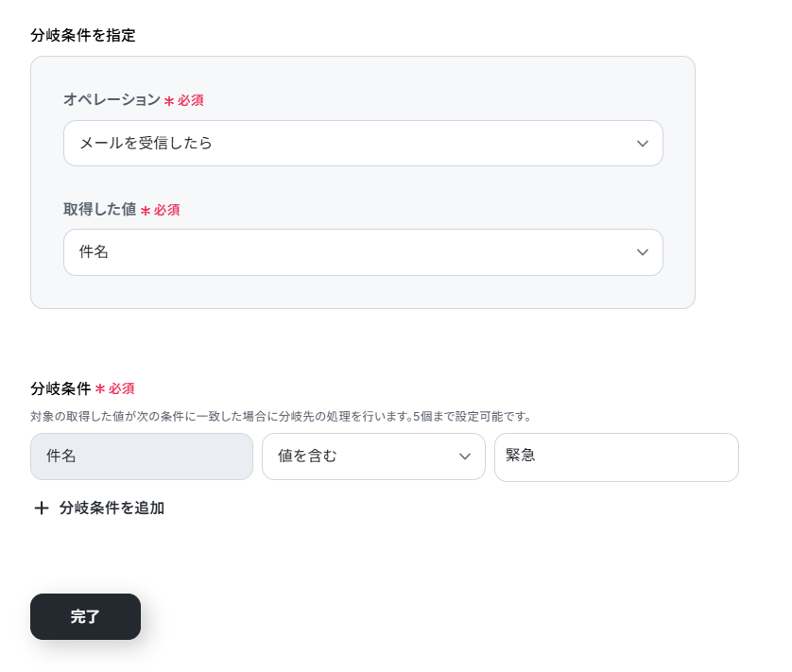Click the plus icon beside 分岐条件を追加
Viewport: 792px width, 672px height.
42,508
